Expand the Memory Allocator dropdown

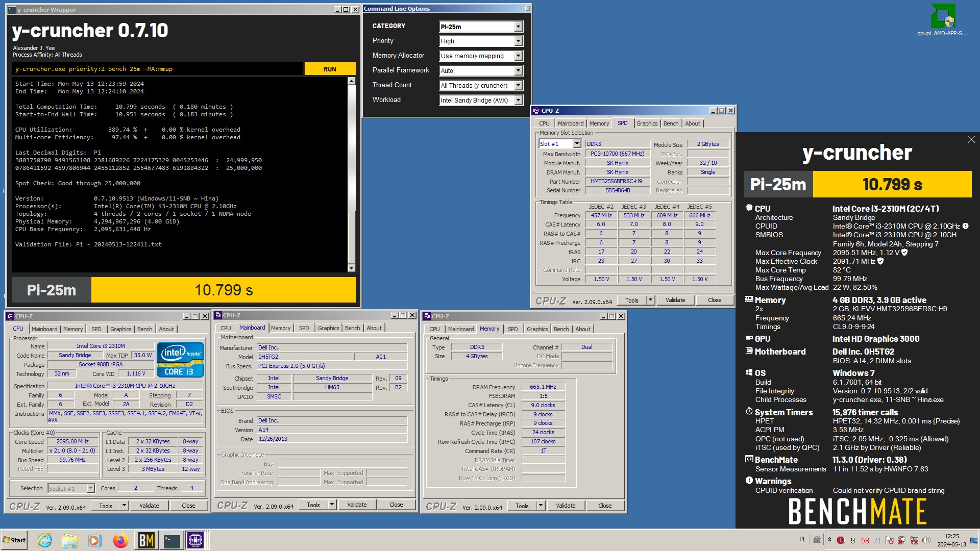[481, 56]
